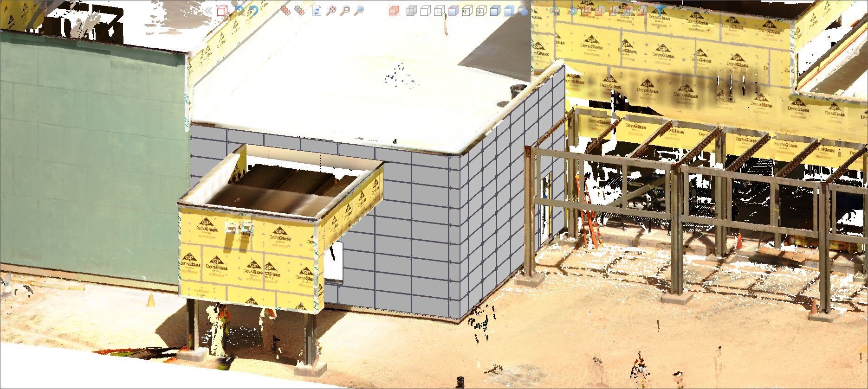Choose the wireframe cube with green dashed lines

coord(439,11)
